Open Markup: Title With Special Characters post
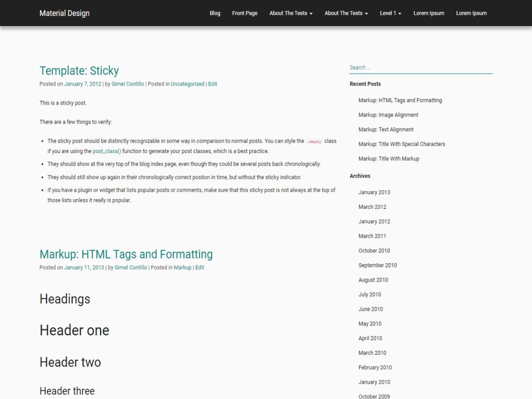The width and height of the screenshot is (532, 399). click(401, 144)
